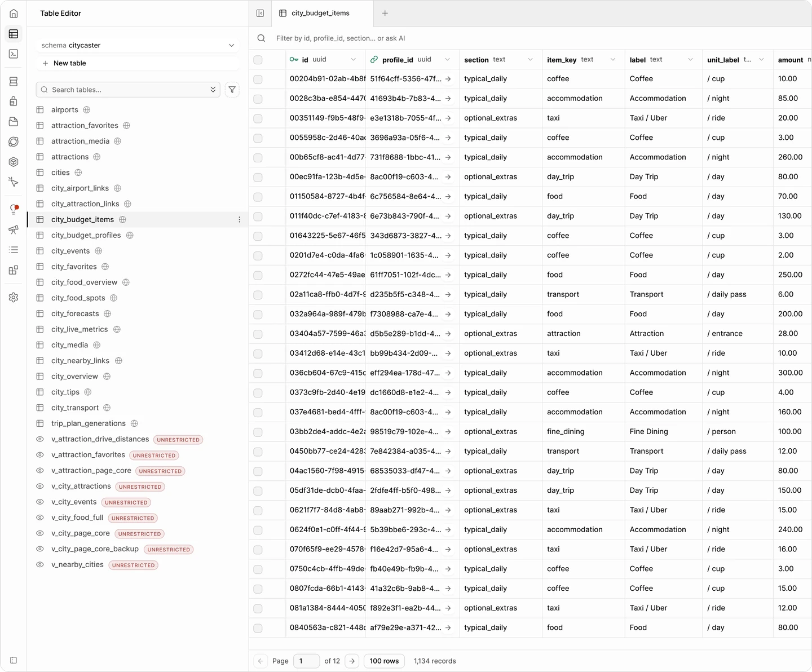Open Project Settings gear icon
812x672 pixels.
[14, 297]
